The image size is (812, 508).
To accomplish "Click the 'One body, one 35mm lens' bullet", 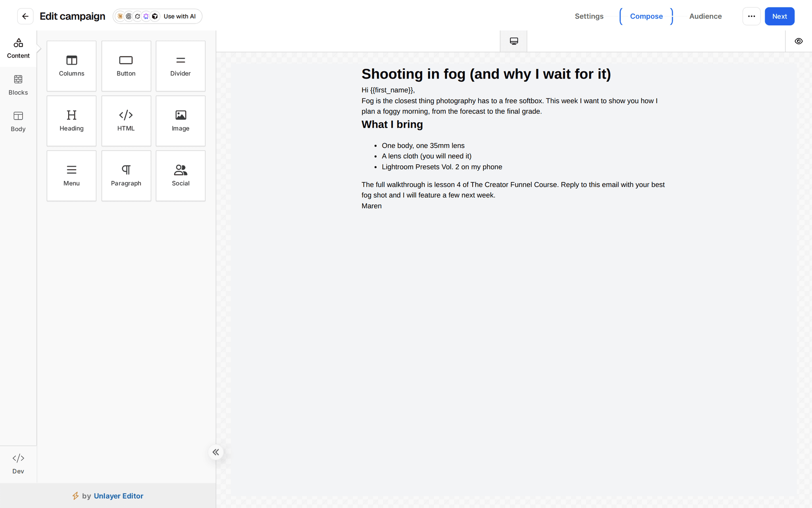I will coord(423,146).
